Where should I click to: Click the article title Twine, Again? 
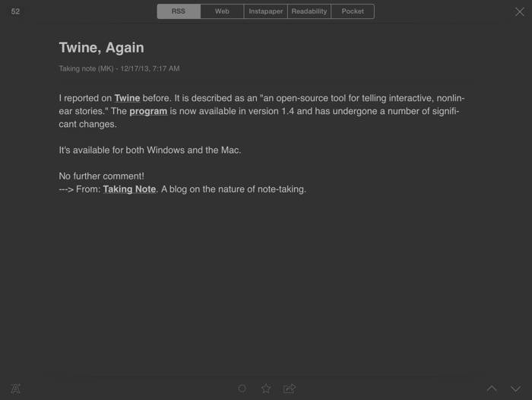(x=101, y=48)
